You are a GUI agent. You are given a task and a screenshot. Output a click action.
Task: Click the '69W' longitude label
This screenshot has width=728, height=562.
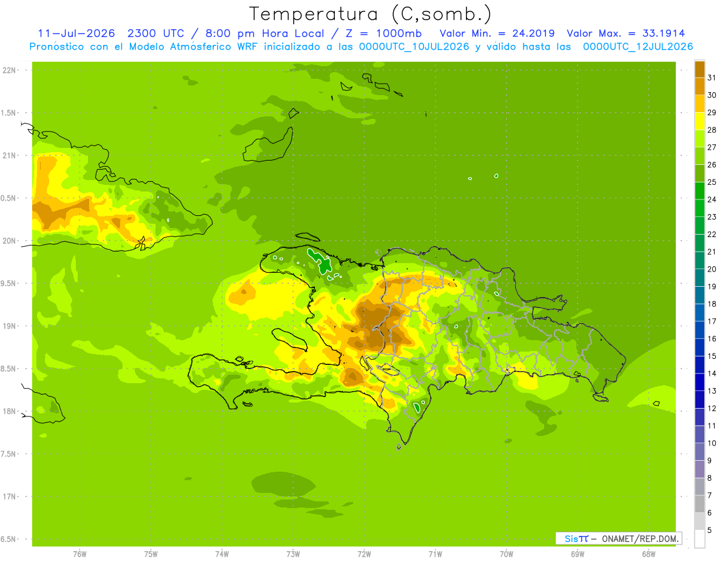578,554
